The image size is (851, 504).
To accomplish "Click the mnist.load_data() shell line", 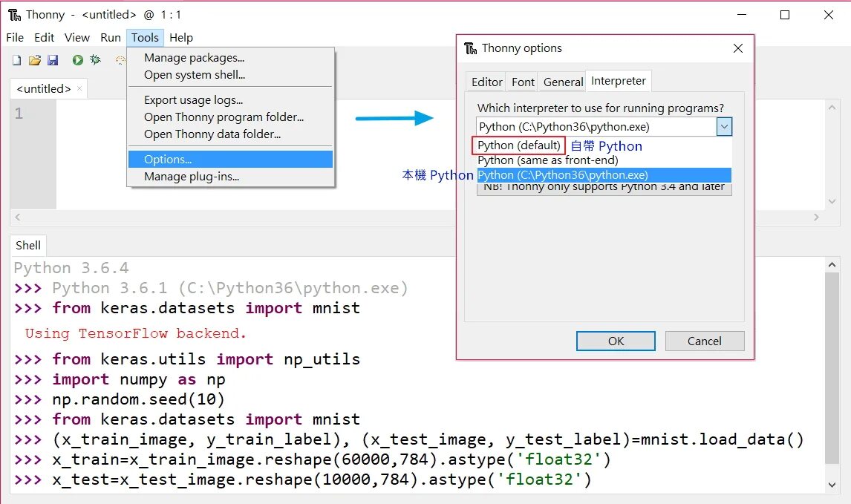I will pyautogui.click(x=428, y=439).
